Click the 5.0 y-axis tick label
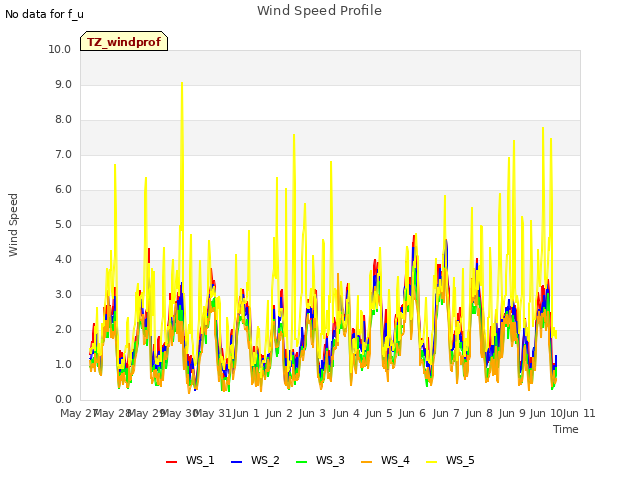This screenshot has height=480, width=640. [x=63, y=224]
